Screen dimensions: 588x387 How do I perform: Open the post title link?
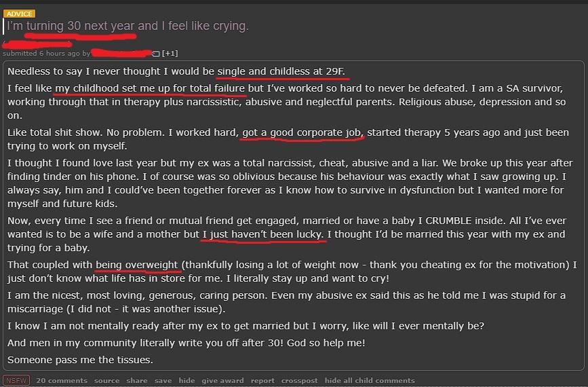click(128, 26)
